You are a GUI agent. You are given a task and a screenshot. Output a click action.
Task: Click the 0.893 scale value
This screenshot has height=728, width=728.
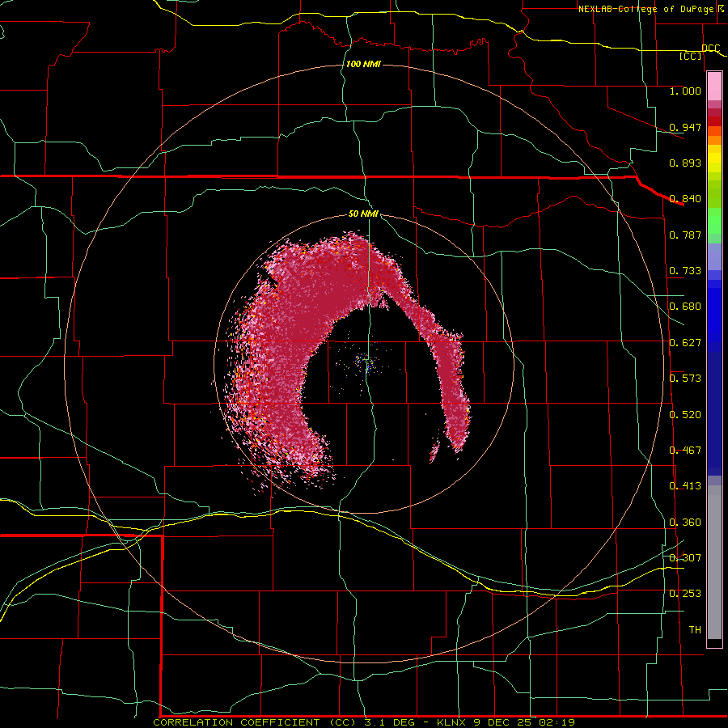pyautogui.click(x=685, y=163)
